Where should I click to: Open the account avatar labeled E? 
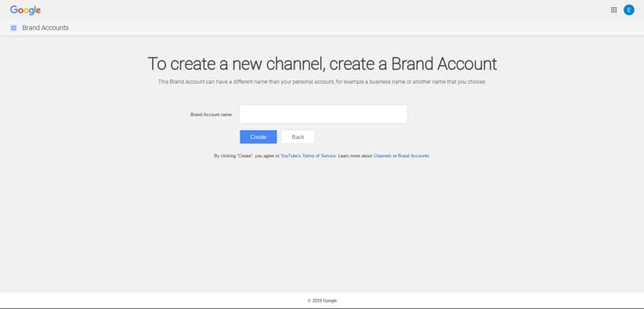(629, 10)
